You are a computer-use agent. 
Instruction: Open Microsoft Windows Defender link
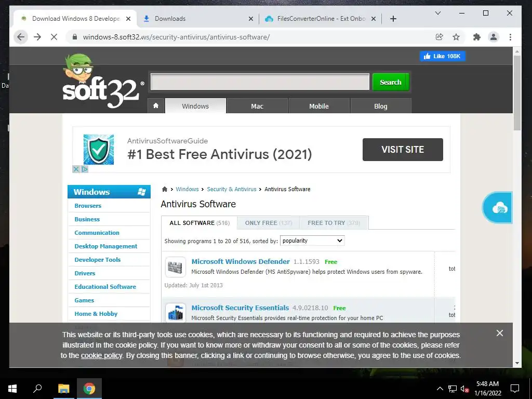tap(241, 262)
